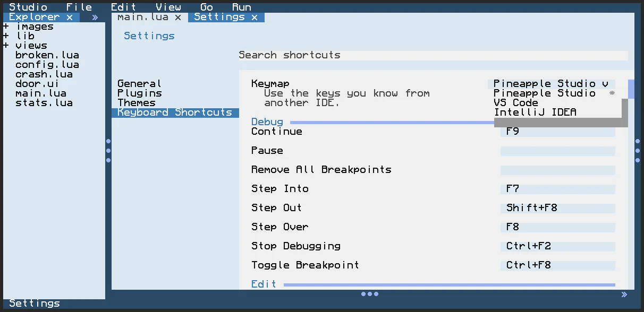This screenshot has height=312, width=644.
Task: Edit Toggle Breakpoint Ctrl+F8 field
Action: 558,266
